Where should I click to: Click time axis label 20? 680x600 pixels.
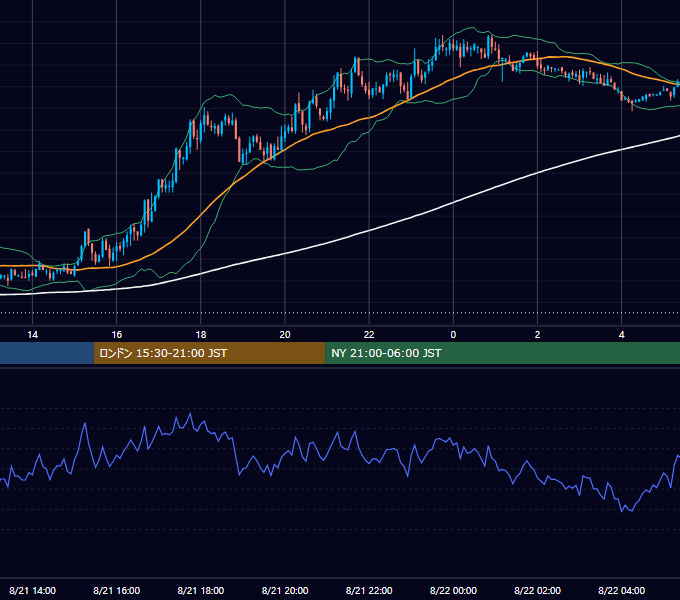click(285, 335)
